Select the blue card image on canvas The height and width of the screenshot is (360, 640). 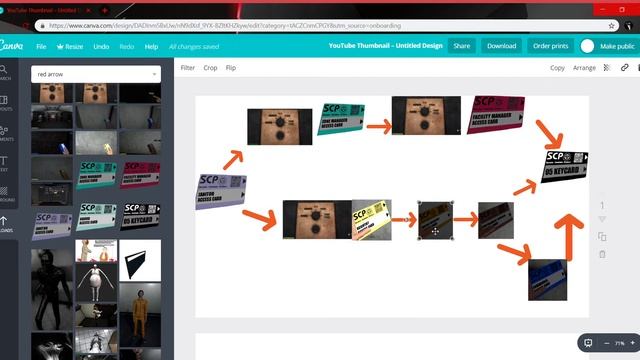tap(547, 280)
